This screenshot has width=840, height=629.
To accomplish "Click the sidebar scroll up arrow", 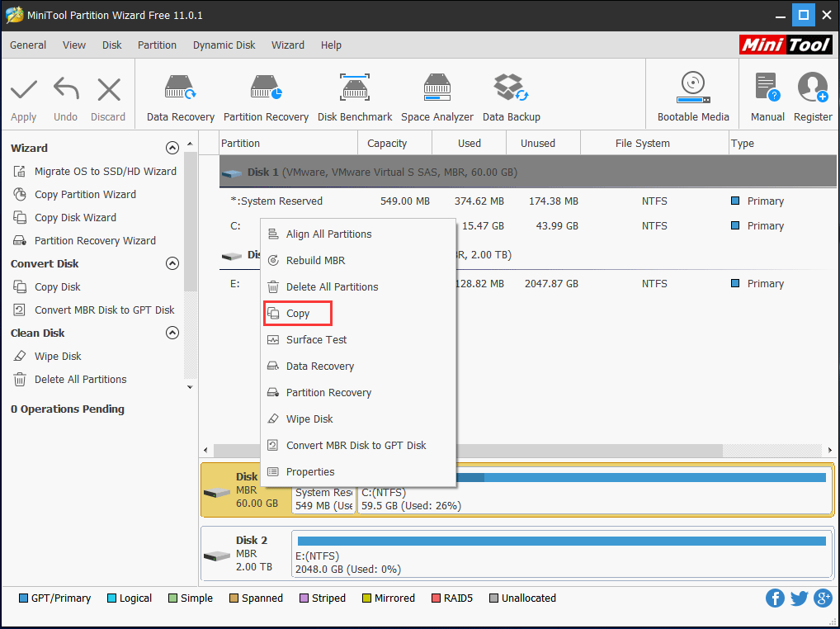I will [190, 144].
